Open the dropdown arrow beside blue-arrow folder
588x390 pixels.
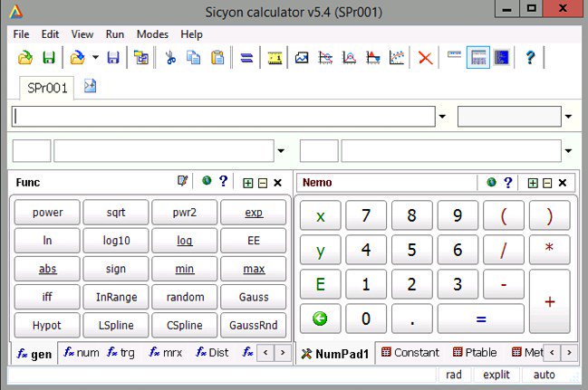tap(96, 57)
